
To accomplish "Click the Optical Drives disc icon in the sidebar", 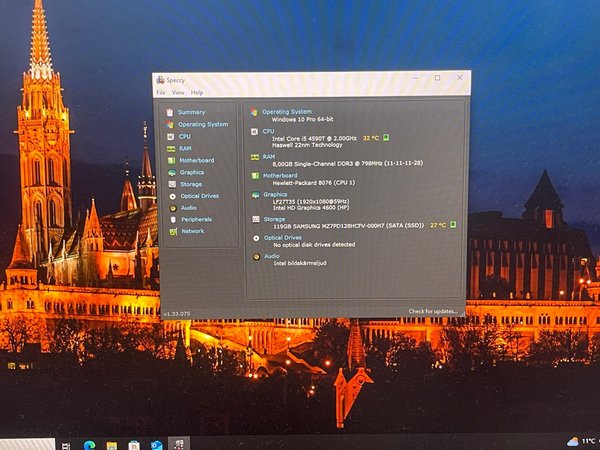I will point(171,196).
